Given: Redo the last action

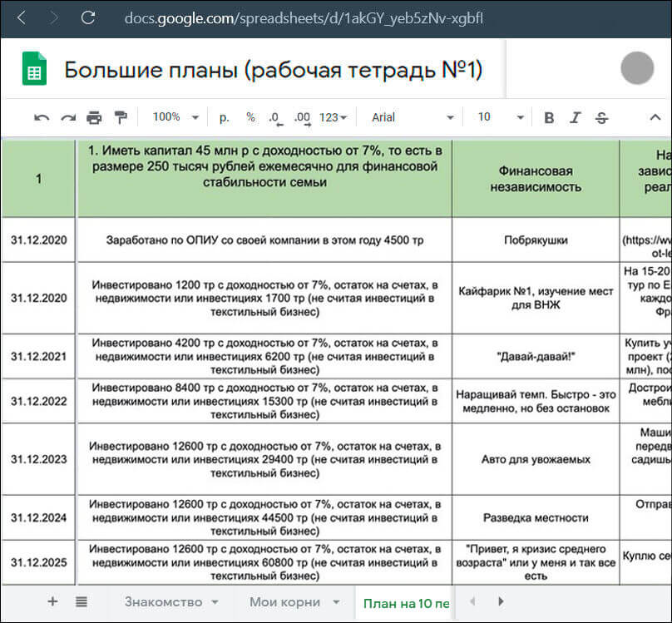Looking at the screenshot, I should point(68,117).
